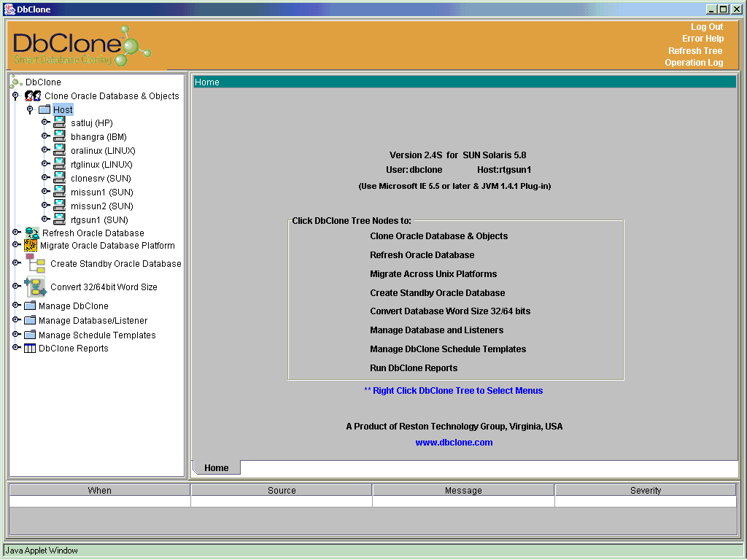Collapse the Host tree node

tap(30, 109)
